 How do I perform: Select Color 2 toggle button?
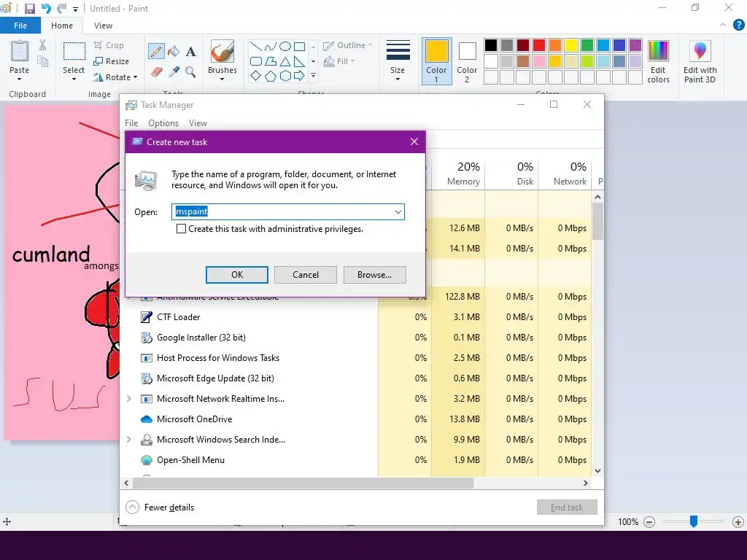(467, 61)
